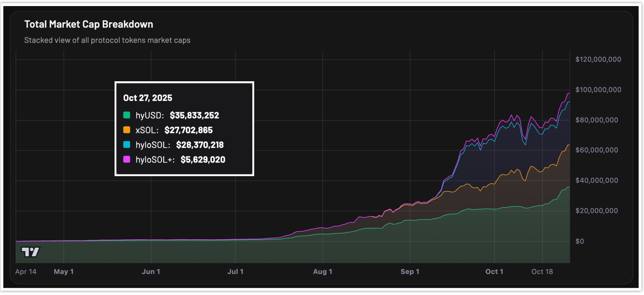Click the green hyUSD legend swatch

click(127, 115)
